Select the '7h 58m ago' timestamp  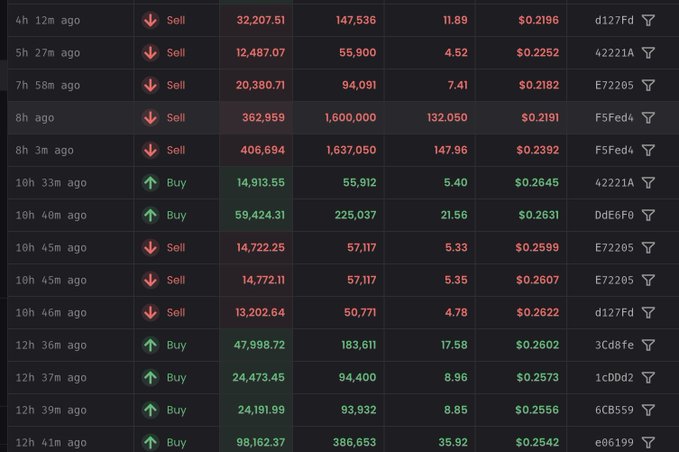tap(48, 85)
